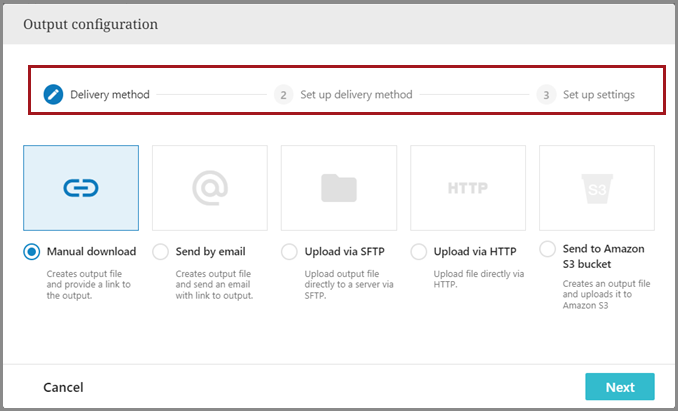Click the pencil icon for Delivery method step

point(53,95)
